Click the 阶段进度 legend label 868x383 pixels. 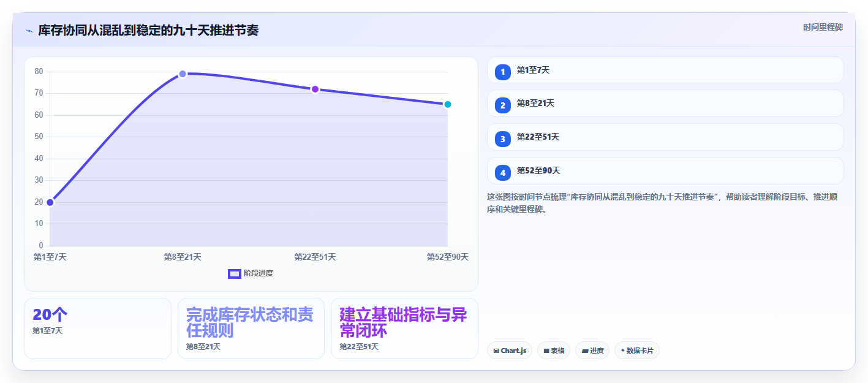point(259,273)
